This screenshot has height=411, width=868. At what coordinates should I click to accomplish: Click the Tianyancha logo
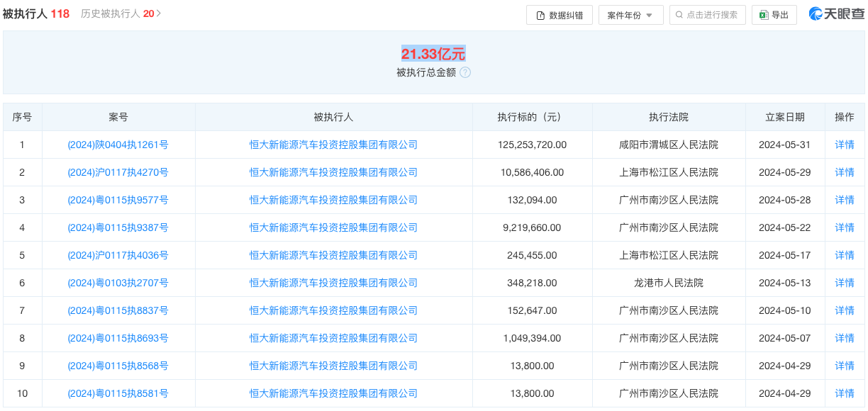(837, 14)
